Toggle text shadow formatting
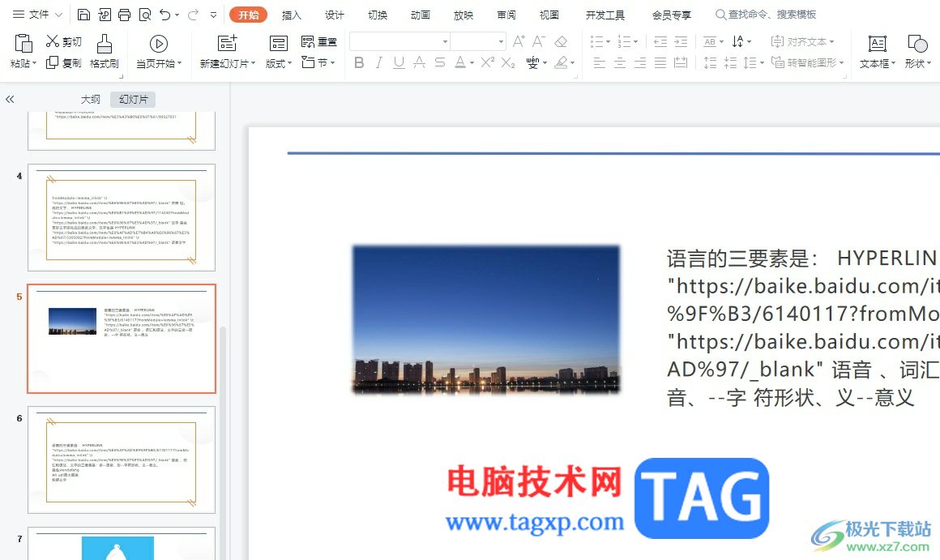The image size is (940, 560). click(x=420, y=62)
